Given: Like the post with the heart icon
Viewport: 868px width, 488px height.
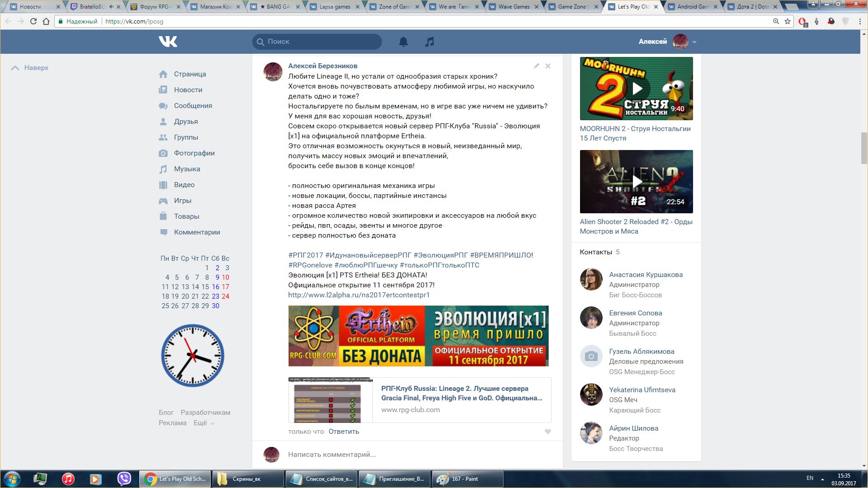Looking at the screenshot, I should click(547, 432).
